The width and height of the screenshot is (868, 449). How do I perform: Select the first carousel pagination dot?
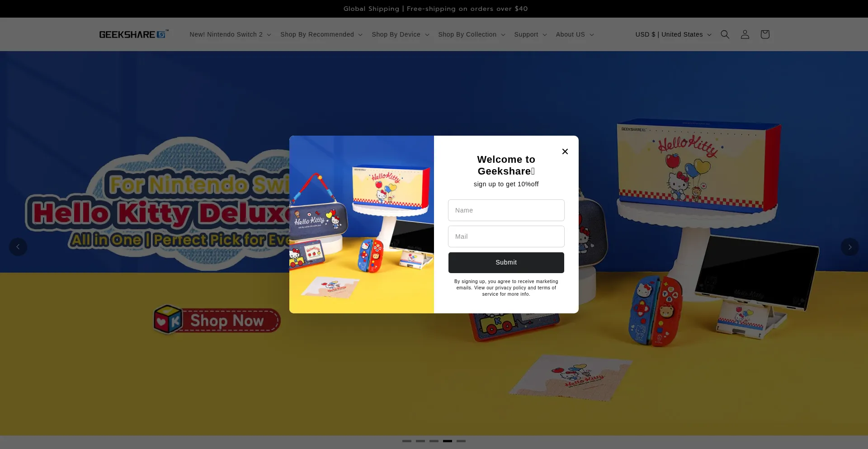tap(407, 441)
